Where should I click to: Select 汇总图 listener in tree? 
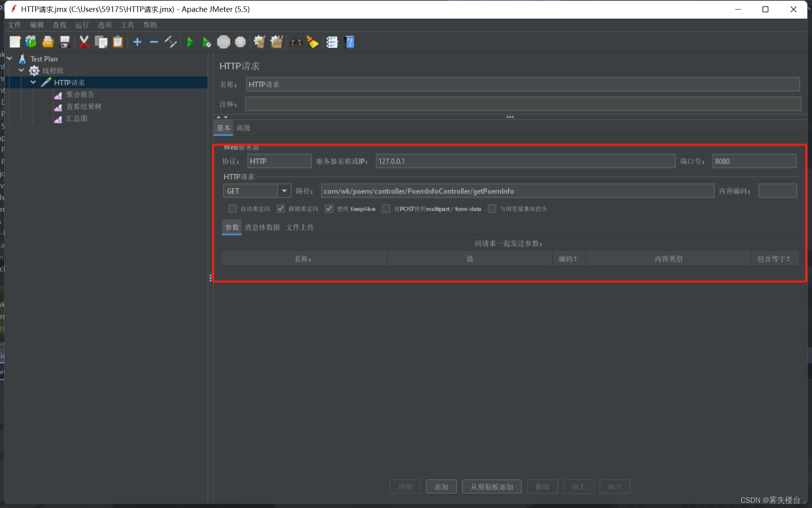pyautogui.click(x=77, y=118)
